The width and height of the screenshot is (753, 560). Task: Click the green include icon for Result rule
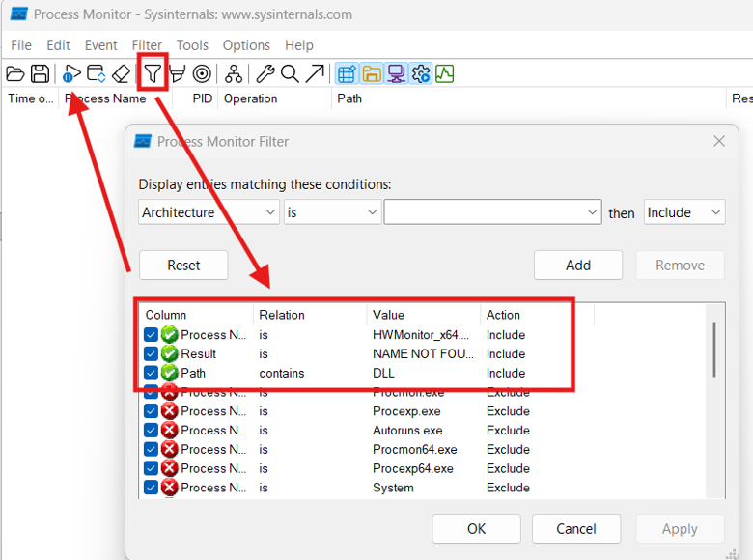coord(170,353)
